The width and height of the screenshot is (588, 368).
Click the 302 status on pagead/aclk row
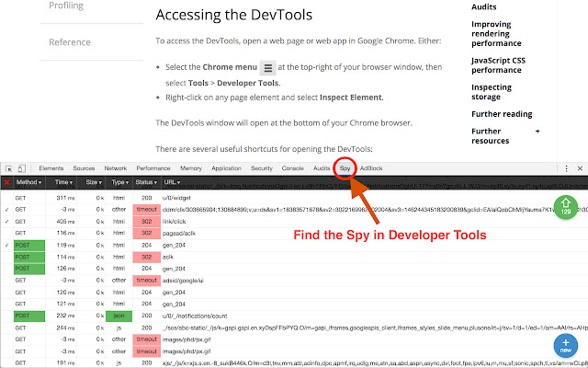pyautogui.click(x=147, y=233)
